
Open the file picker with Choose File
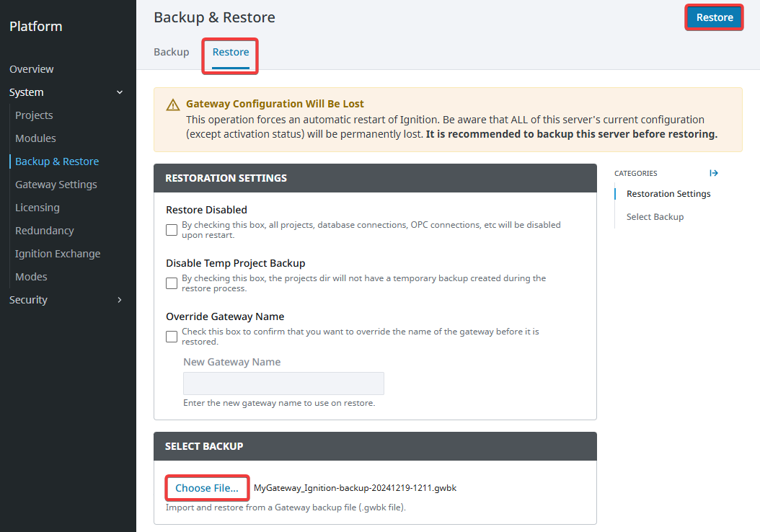point(207,488)
